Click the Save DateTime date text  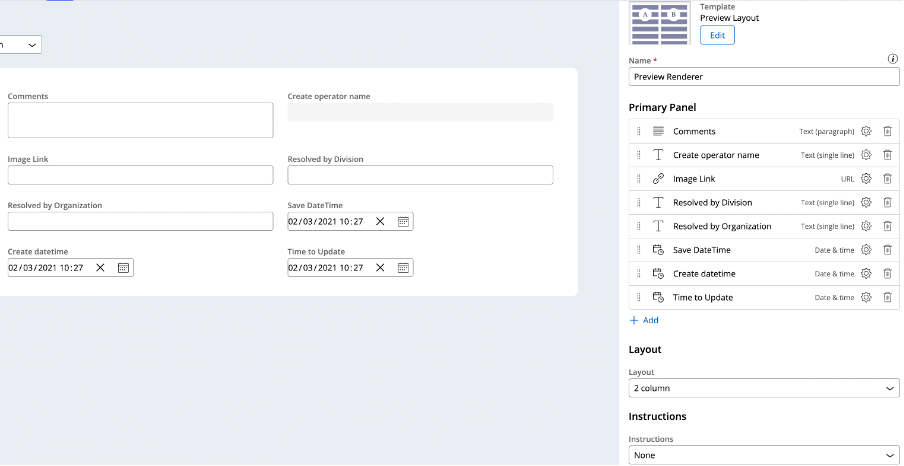(326, 221)
